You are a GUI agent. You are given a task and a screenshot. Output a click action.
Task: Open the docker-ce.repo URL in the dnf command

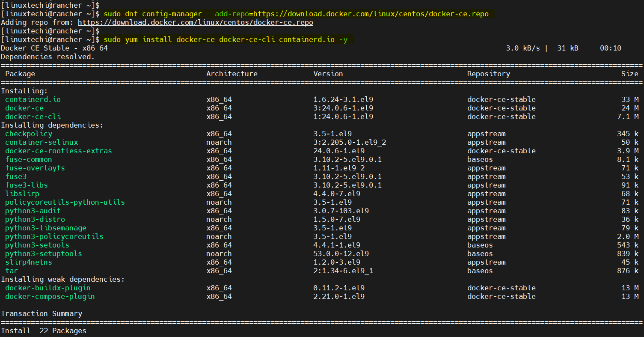(371, 14)
